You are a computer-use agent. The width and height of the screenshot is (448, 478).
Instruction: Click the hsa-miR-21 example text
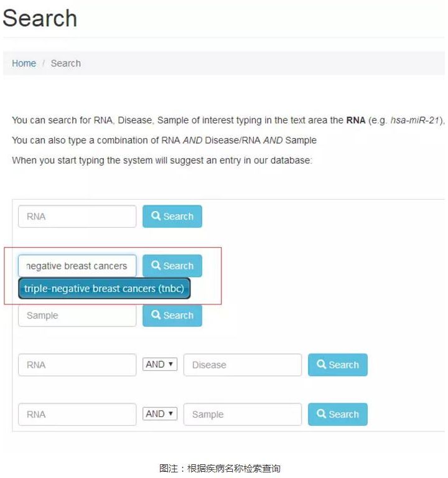coord(414,120)
